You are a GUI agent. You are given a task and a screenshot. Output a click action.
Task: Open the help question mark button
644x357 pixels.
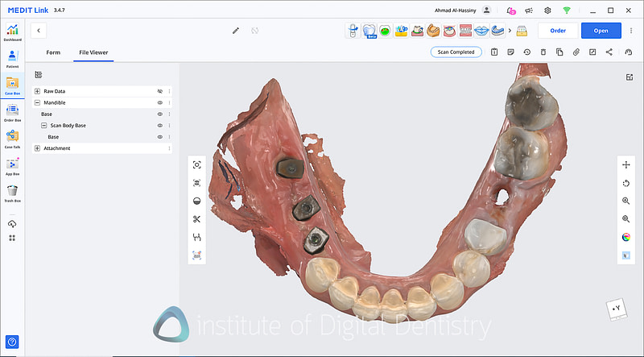coord(12,342)
